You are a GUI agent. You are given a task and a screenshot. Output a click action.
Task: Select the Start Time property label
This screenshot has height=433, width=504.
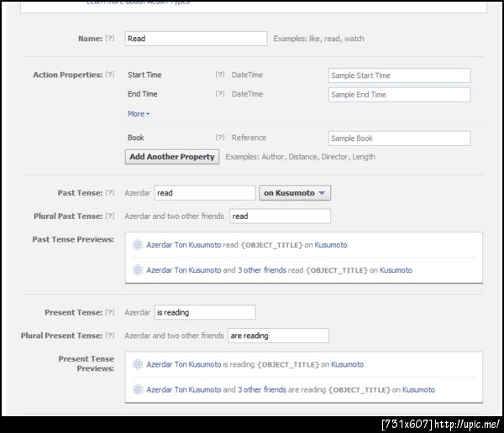144,75
